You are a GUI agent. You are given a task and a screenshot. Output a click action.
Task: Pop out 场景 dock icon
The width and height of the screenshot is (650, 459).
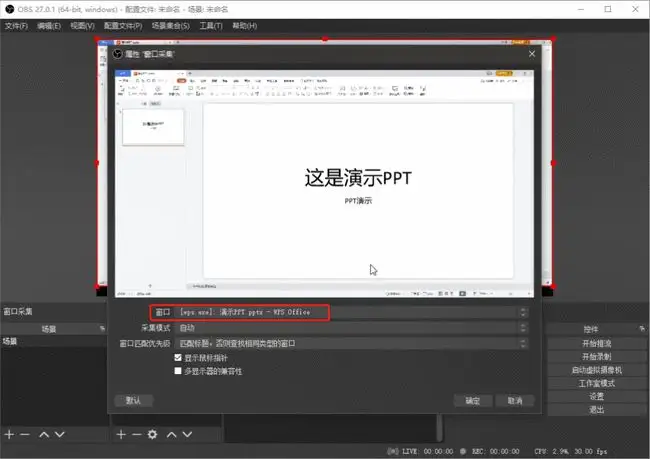pyautogui.click(x=102, y=329)
